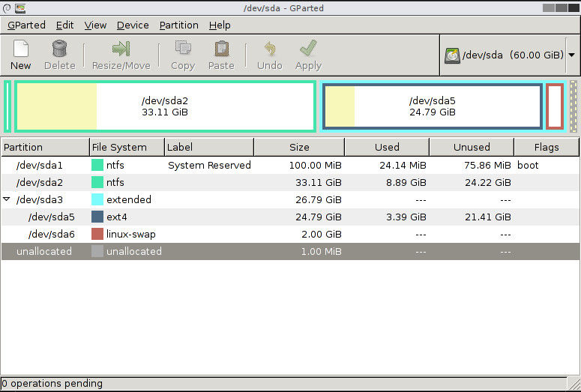Sort by the Used column header
Screen dimensions: 581x392
pyautogui.click(x=387, y=147)
